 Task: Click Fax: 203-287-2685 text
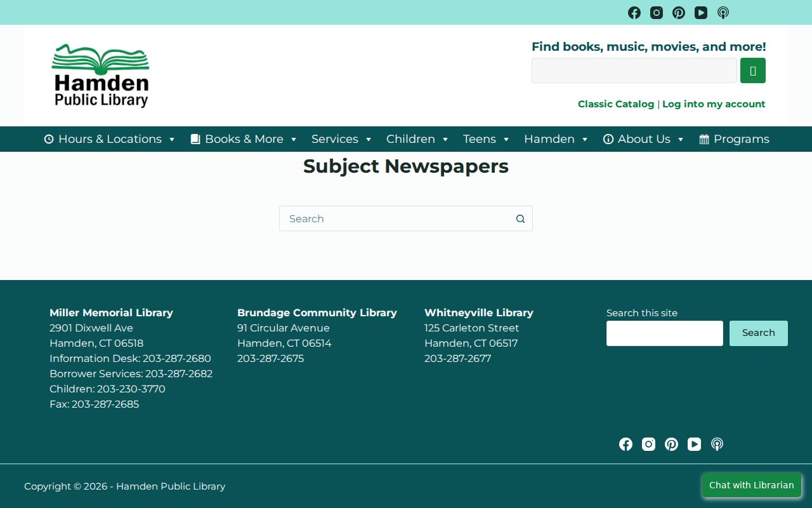coord(94,404)
